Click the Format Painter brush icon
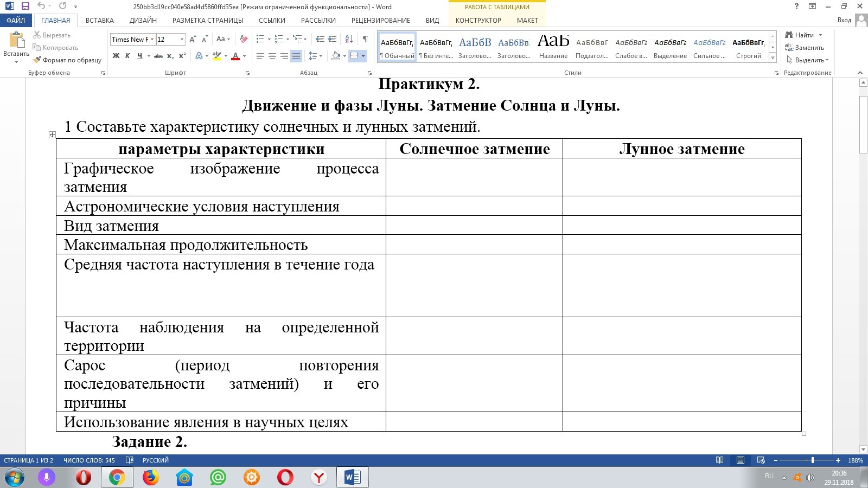Viewport: 868px width, 488px height. pyautogui.click(x=37, y=60)
